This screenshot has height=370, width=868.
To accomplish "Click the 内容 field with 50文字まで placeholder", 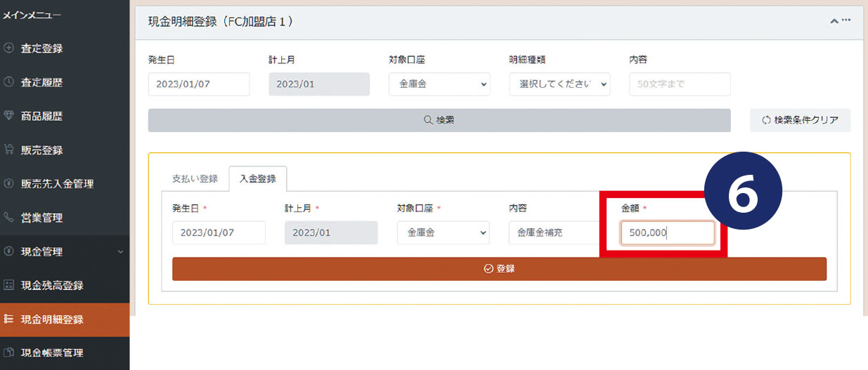I will coord(680,84).
